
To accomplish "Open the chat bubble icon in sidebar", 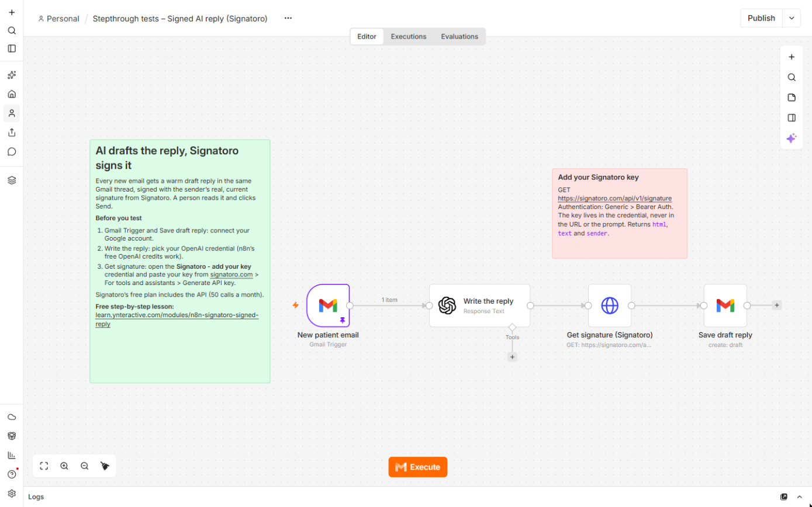I will (x=12, y=152).
